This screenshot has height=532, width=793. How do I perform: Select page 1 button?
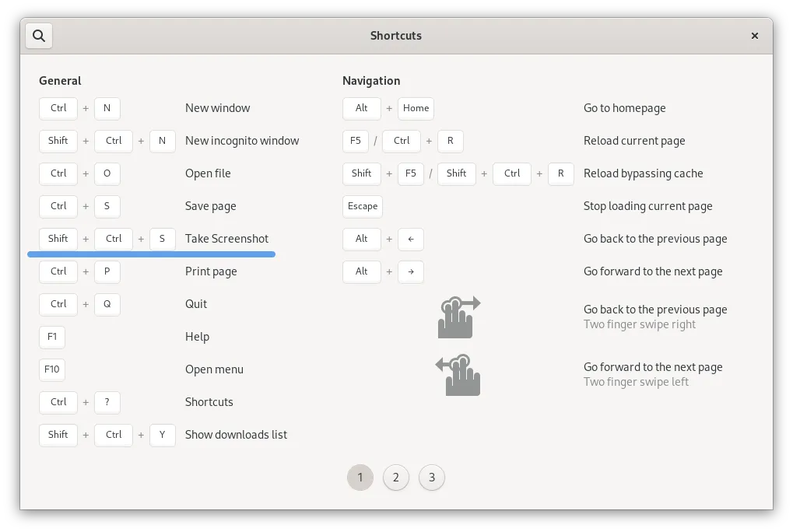[x=360, y=478]
